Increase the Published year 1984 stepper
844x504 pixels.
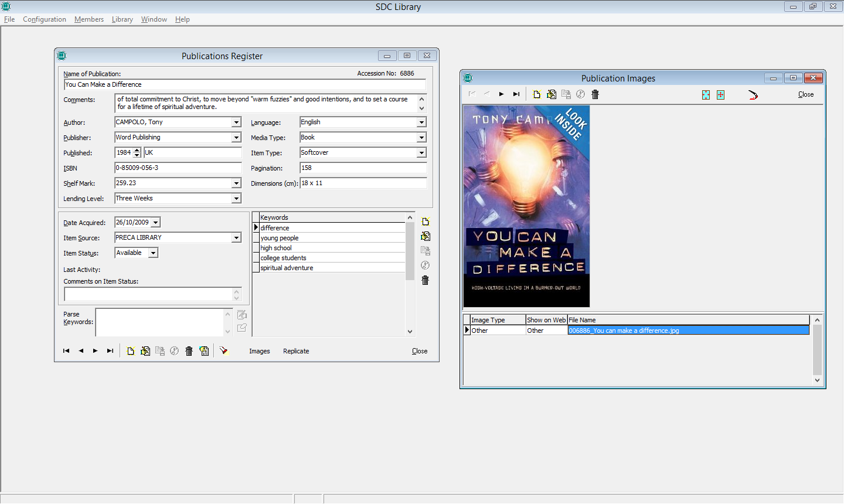[137, 150]
